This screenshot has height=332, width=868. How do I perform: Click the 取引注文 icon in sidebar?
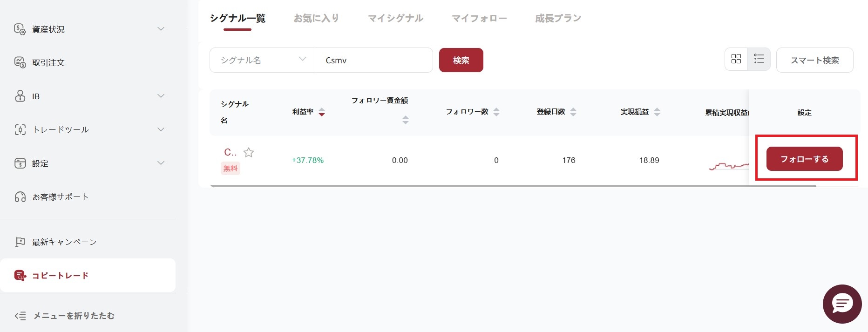click(x=20, y=62)
